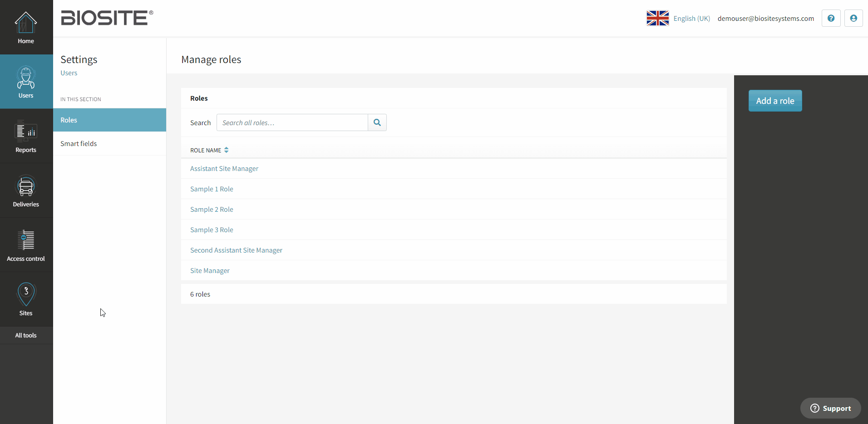The height and width of the screenshot is (424, 868).
Task: Click the search magnifier button
Action: (x=377, y=122)
